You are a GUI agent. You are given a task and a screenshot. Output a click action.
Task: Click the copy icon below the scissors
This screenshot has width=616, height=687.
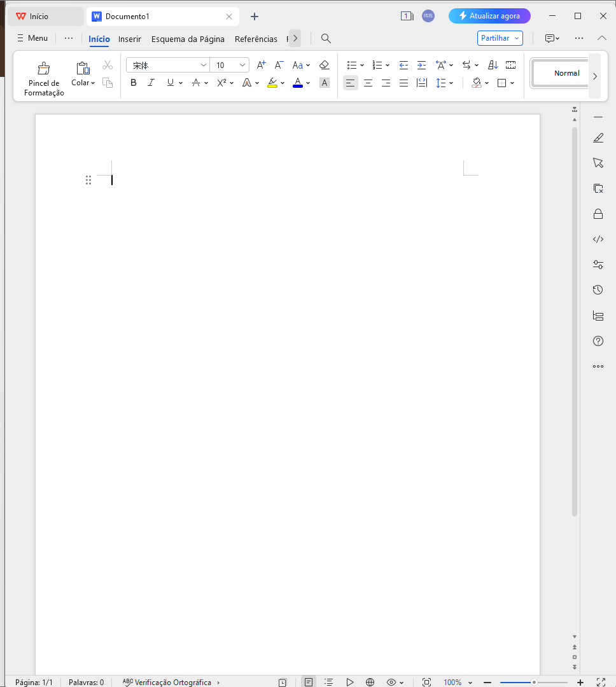point(108,83)
